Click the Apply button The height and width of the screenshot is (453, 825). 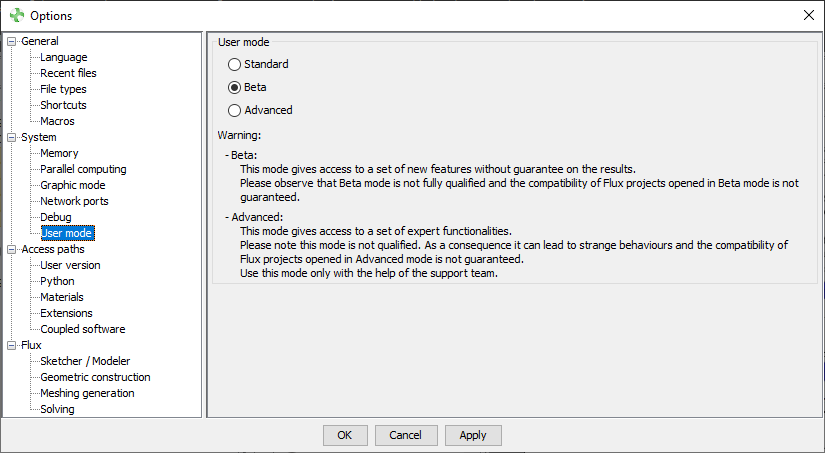(473, 435)
